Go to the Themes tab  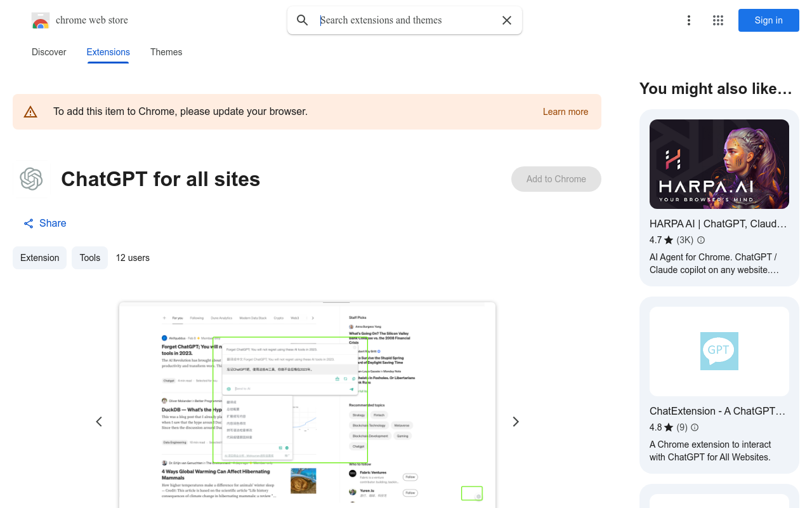point(166,52)
